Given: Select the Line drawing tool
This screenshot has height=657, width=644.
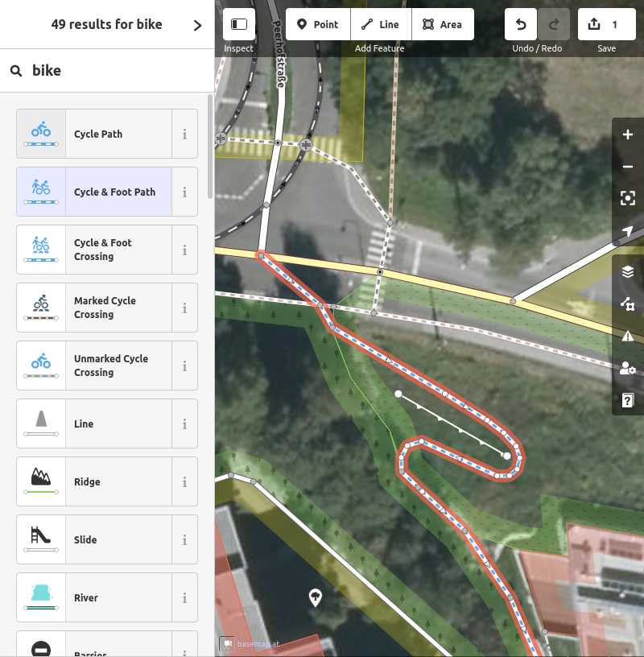Looking at the screenshot, I should 381,24.
